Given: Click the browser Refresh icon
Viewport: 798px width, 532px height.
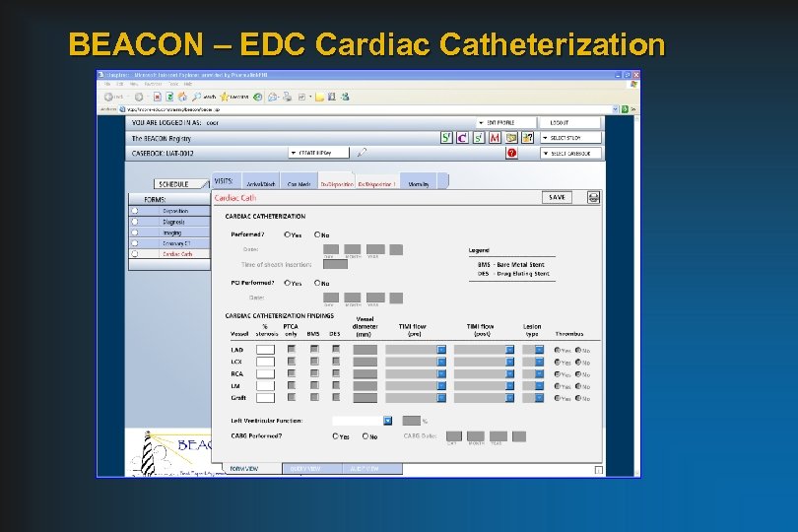Looking at the screenshot, I should click(169, 97).
